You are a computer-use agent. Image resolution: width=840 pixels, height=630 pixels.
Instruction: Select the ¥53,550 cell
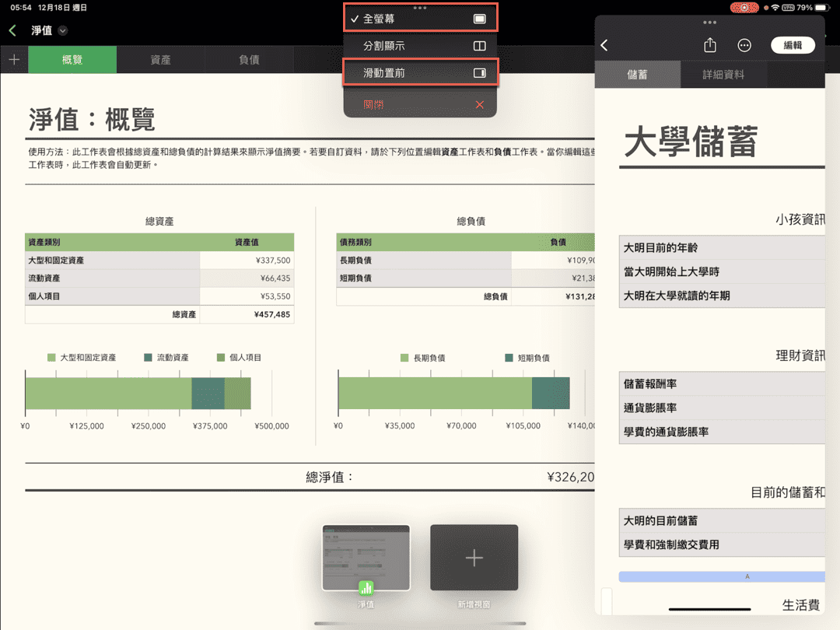[247, 296]
